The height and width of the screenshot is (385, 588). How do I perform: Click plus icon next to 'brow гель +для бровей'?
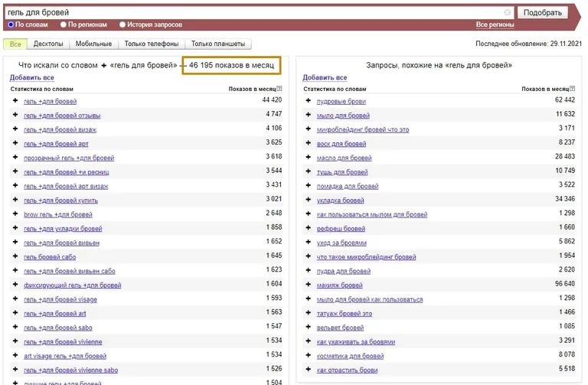pyautogui.click(x=15, y=214)
